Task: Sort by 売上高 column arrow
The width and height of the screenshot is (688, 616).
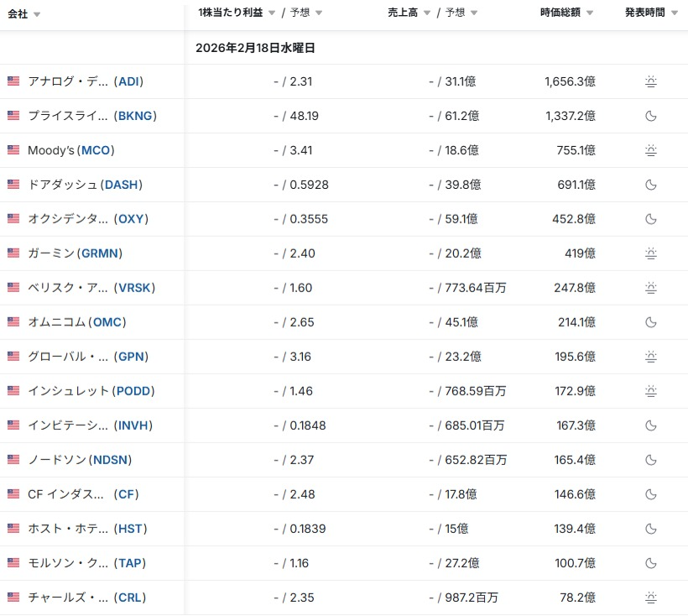Action: tap(427, 13)
